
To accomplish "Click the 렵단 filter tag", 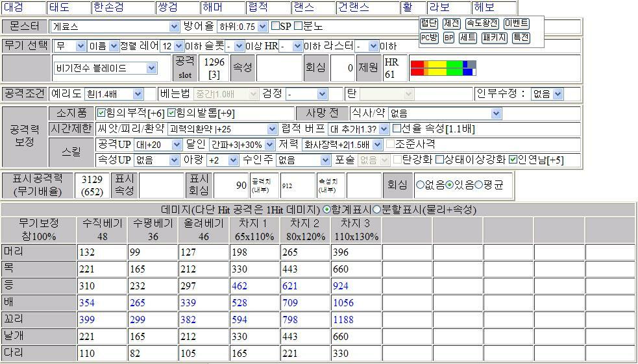I will [429, 23].
